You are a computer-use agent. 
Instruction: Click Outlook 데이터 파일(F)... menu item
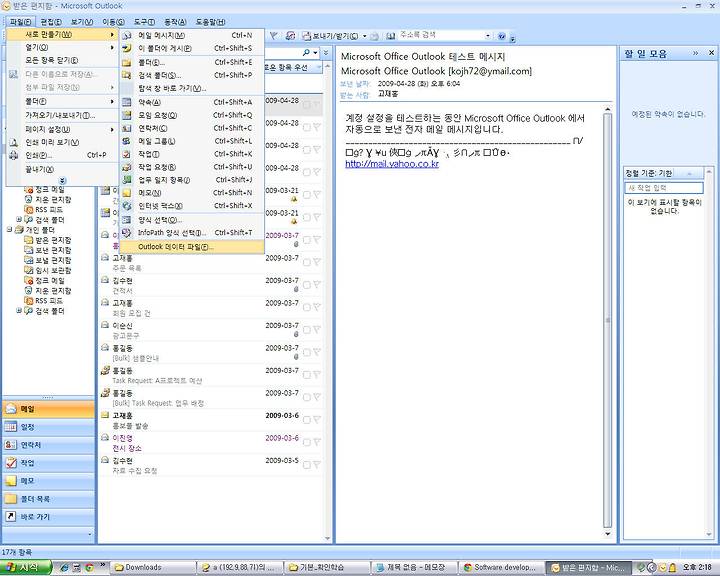tap(192, 247)
